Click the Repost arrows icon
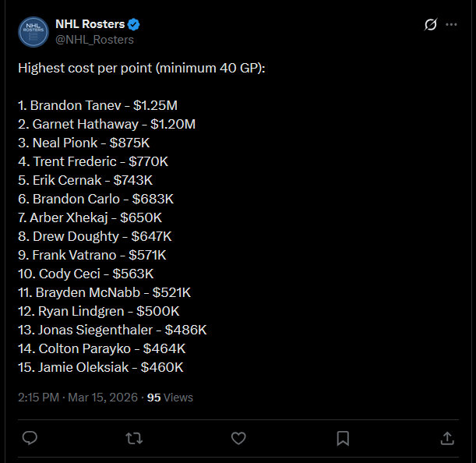Viewport: 476px width, 463px height. pos(134,438)
